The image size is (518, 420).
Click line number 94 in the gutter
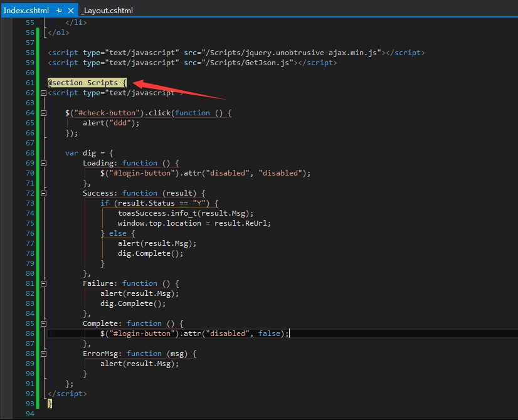point(29,414)
